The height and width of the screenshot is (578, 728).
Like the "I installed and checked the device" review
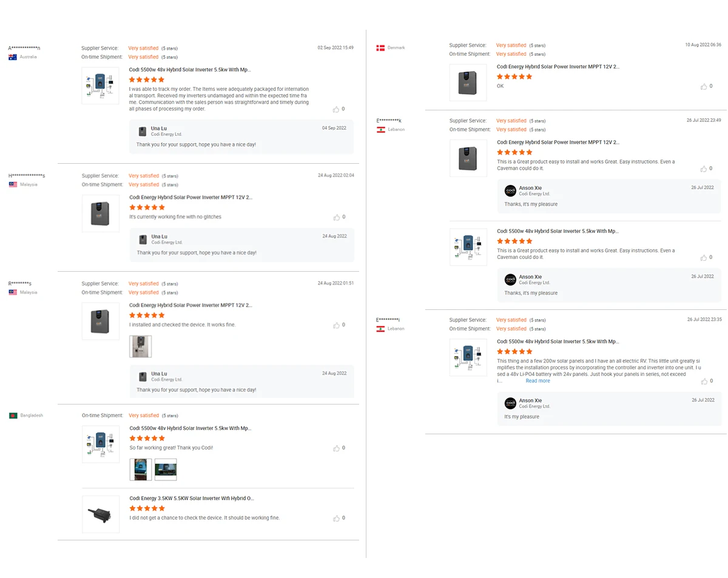(x=336, y=325)
